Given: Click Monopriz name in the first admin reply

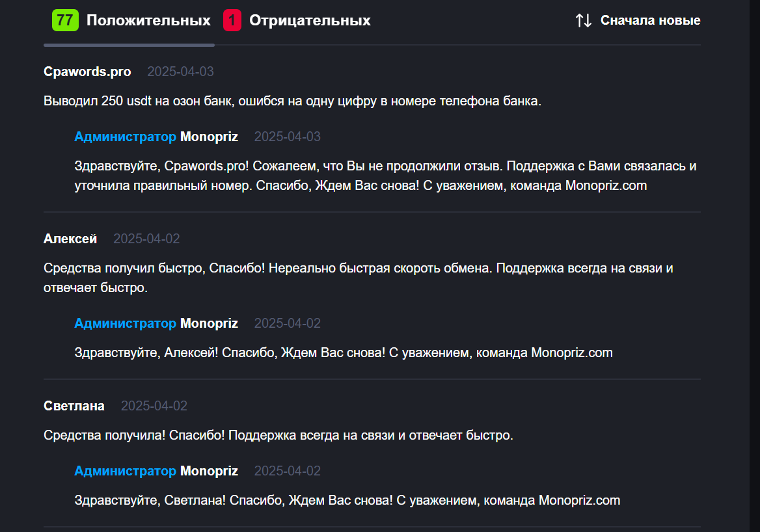Looking at the screenshot, I should [x=209, y=137].
